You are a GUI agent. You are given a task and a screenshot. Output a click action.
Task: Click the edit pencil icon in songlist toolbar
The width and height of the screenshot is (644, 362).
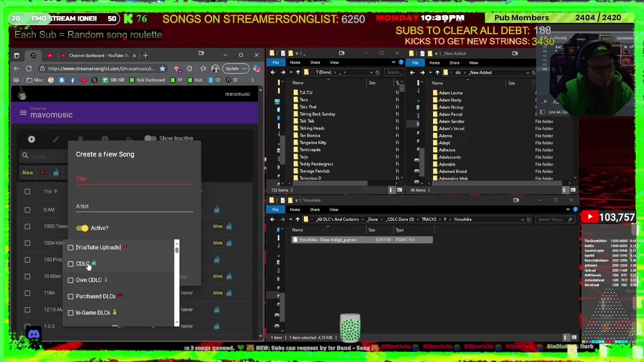click(x=56, y=139)
